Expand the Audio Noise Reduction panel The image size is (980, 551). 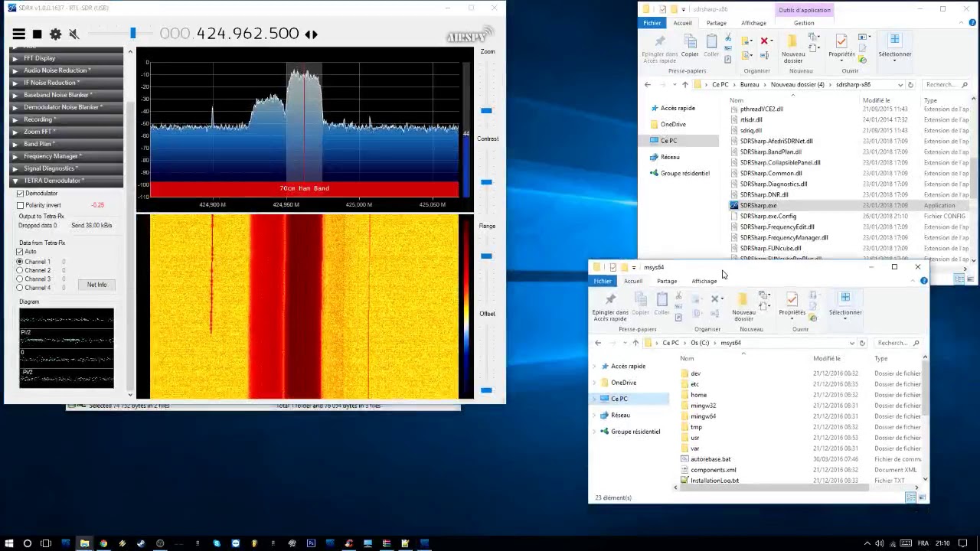tap(66, 70)
